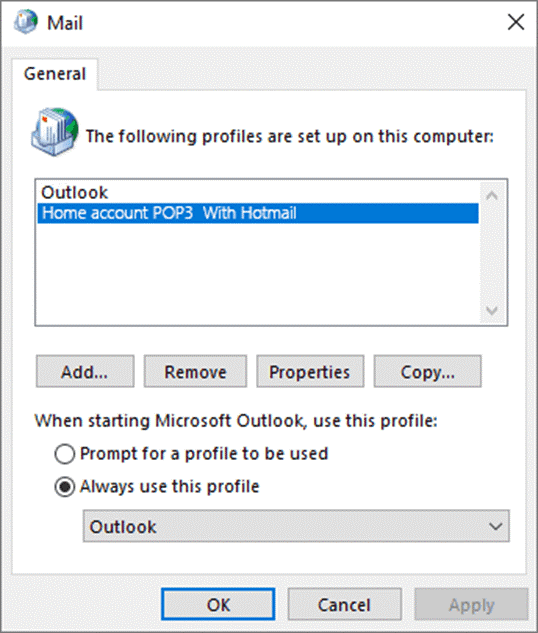This screenshot has height=633, width=538.
Task: Open the Outlook default profile dropdown
Action: click(296, 526)
